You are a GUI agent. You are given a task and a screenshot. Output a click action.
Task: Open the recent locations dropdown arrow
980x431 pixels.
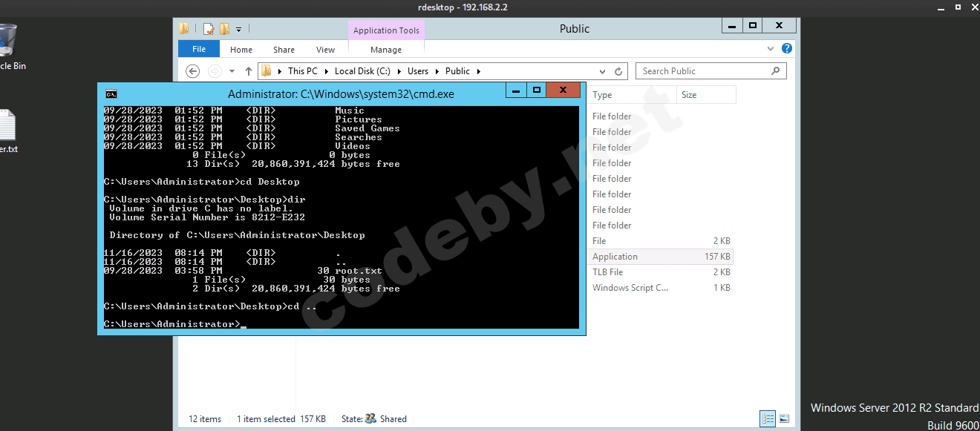click(232, 71)
